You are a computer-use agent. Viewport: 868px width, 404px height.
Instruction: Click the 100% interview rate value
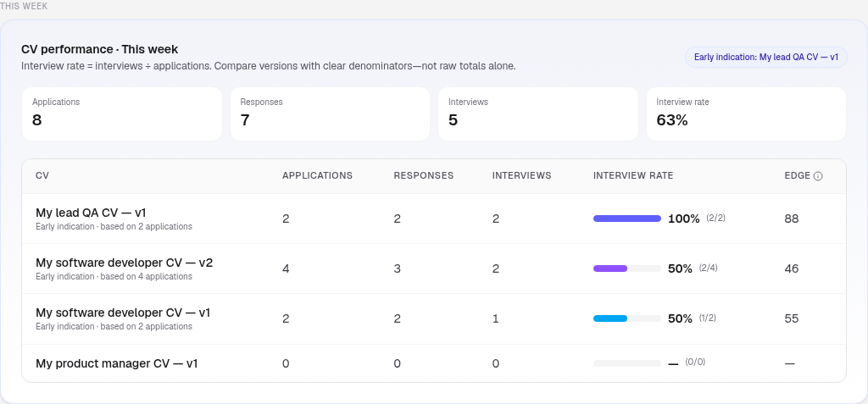tap(684, 219)
